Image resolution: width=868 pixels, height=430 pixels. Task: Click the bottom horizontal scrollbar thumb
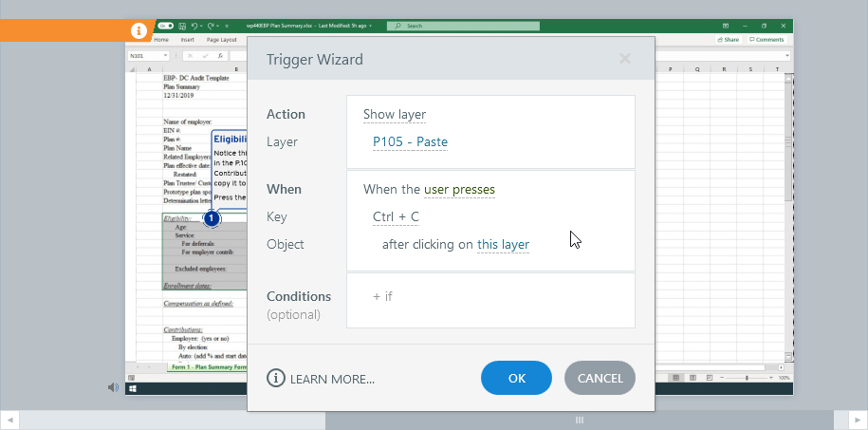click(x=579, y=420)
